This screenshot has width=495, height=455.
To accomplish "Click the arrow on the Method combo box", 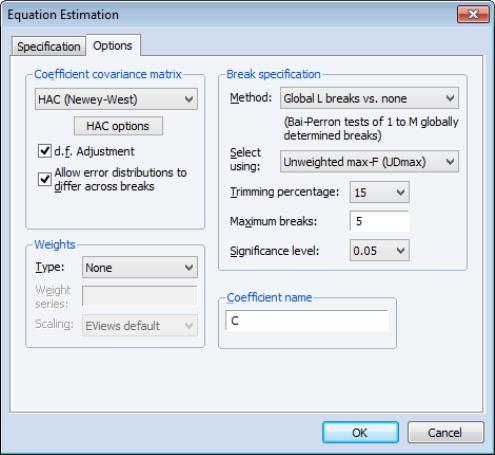I will [450, 98].
